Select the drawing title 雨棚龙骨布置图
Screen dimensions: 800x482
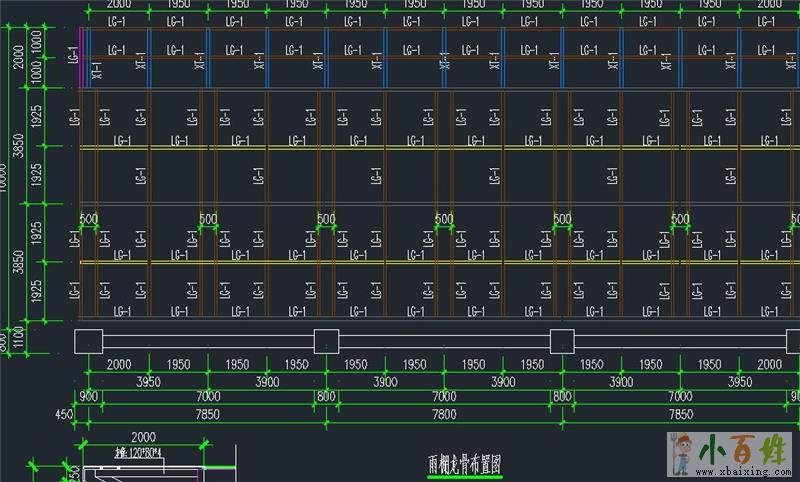click(x=464, y=465)
